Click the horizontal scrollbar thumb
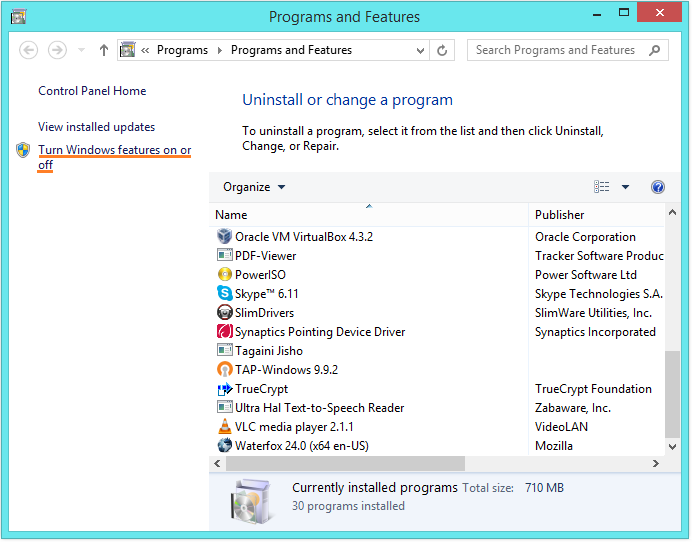Image resolution: width=692 pixels, height=542 pixels. pos(345,463)
